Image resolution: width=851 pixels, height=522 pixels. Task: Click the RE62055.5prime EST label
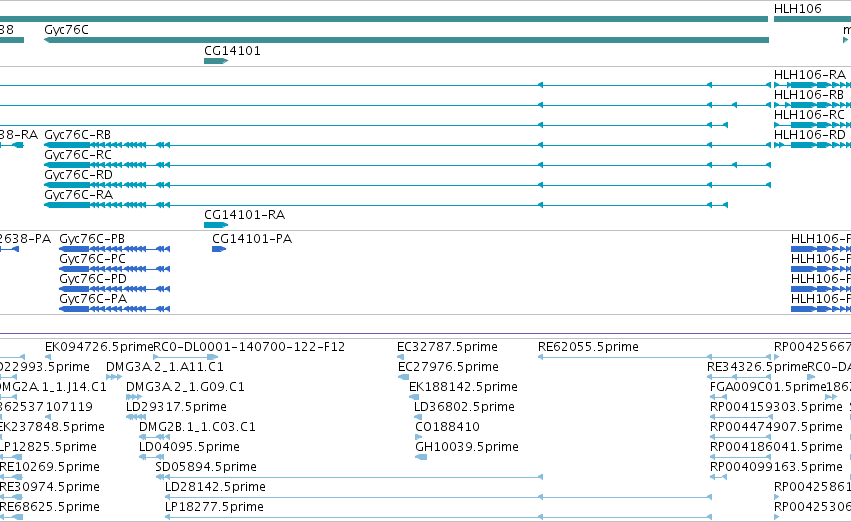(588, 347)
